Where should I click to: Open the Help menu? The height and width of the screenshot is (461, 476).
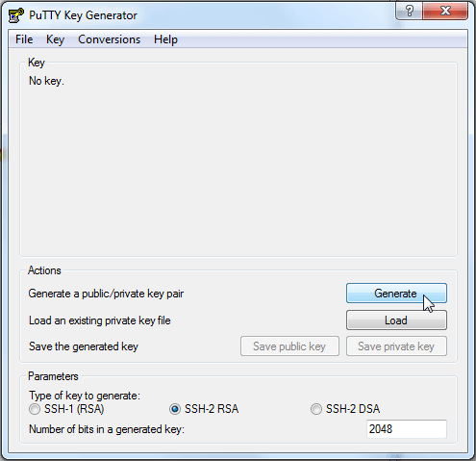tap(165, 39)
